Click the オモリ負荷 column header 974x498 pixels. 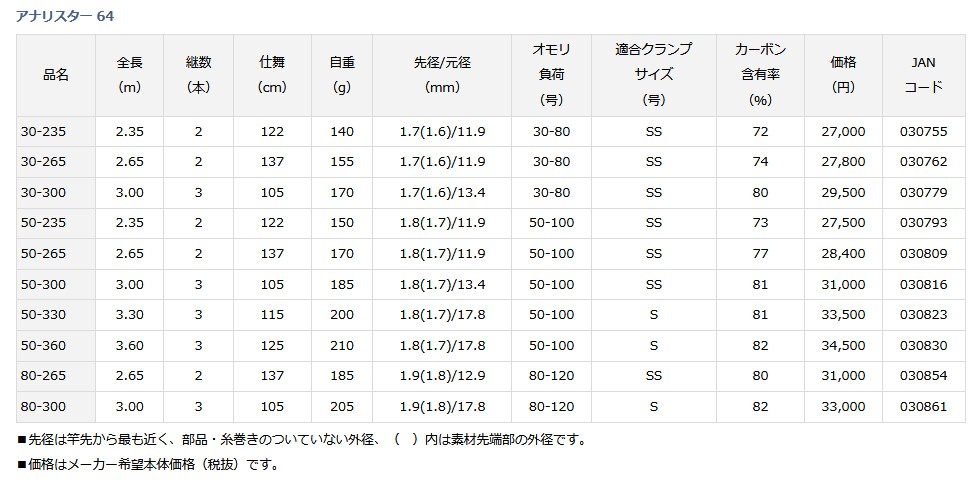(x=552, y=75)
